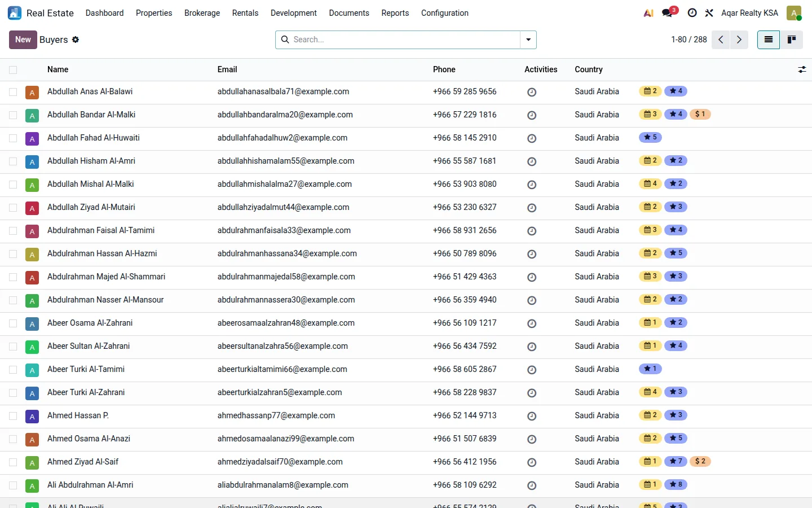
Task: Open record Abdulrahman Nasser Al-Mansour
Action: tap(105, 300)
